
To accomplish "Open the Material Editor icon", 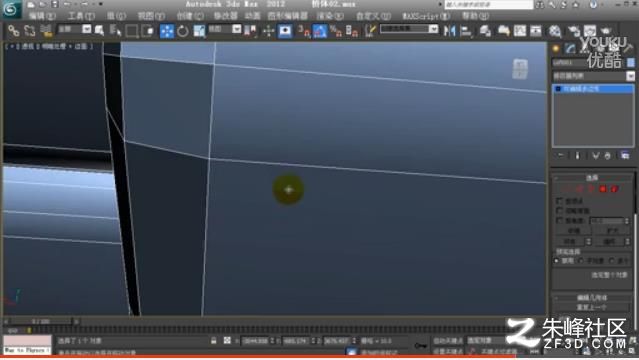I will [555, 31].
